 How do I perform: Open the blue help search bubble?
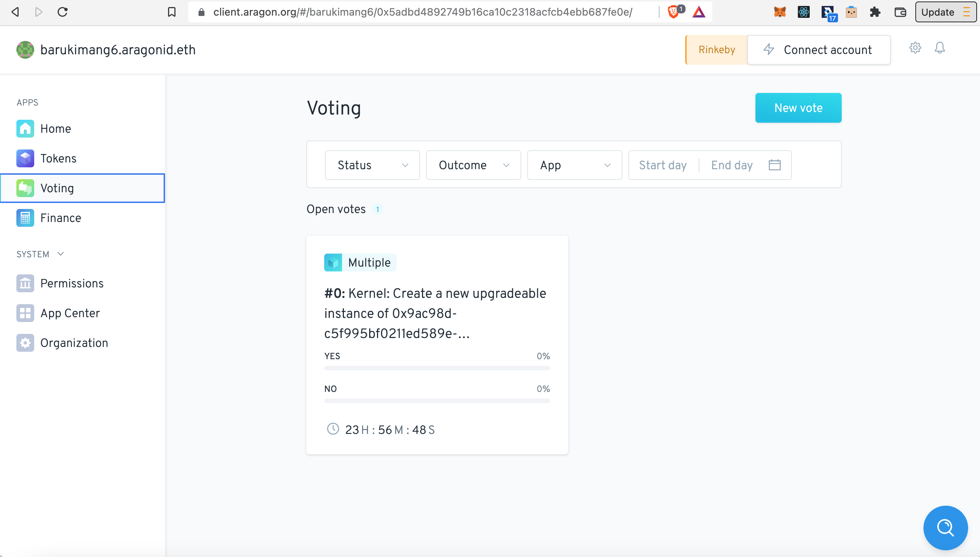tap(945, 528)
